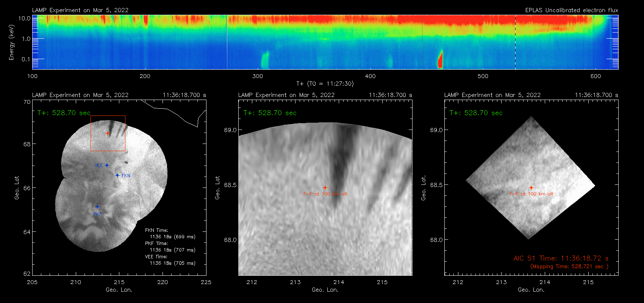Click the '0.1' energy tick label
Screen dimensions: 644x303
(26, 59)
